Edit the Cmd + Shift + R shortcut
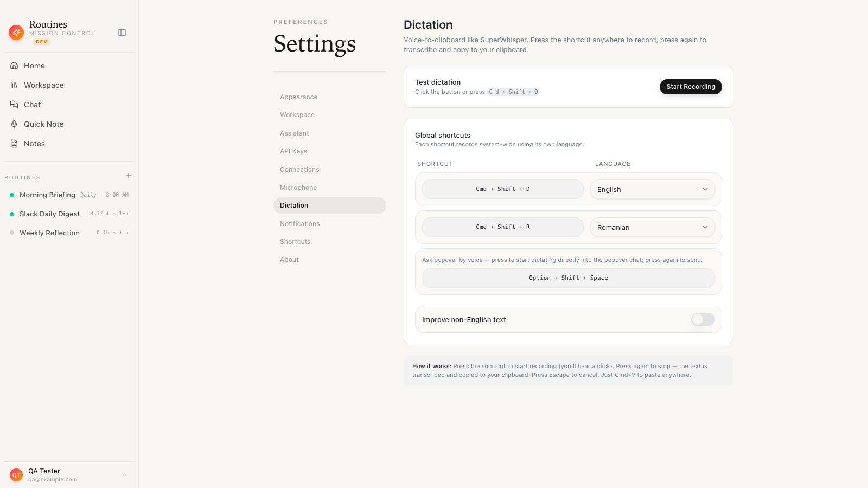 coord(503,227)
